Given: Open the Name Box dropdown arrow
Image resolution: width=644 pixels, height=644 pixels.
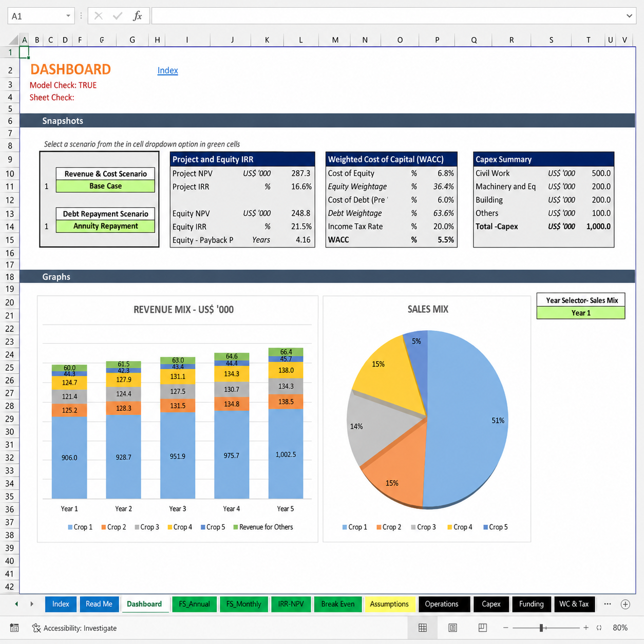Looking at the screenshot, I should click(x=68, y=16).
